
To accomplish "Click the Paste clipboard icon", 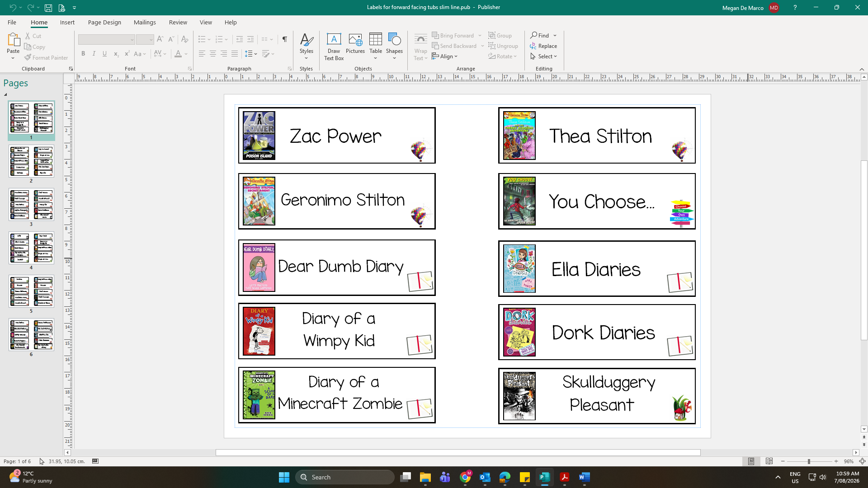I will click(x=13, y=41).
